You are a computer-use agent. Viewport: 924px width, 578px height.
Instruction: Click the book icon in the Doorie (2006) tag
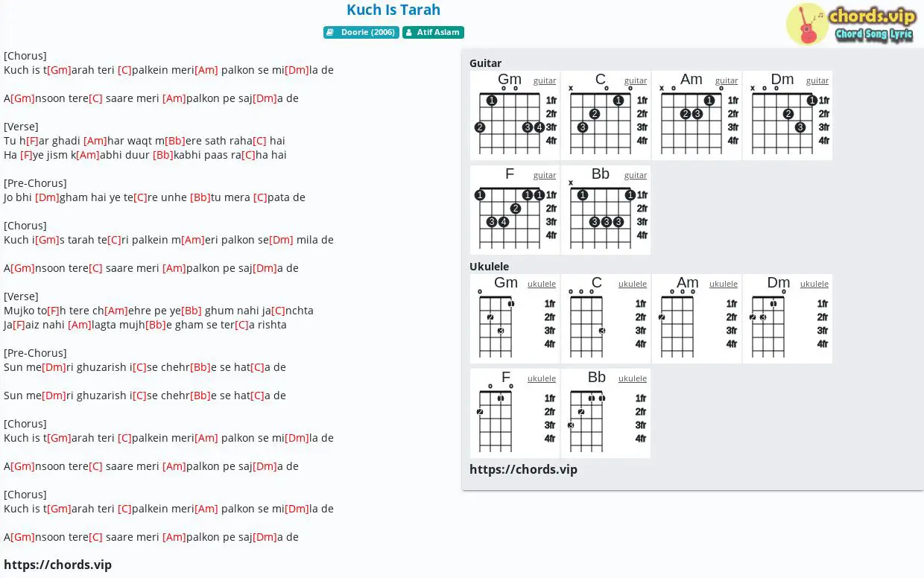click(x=330, y=33)
